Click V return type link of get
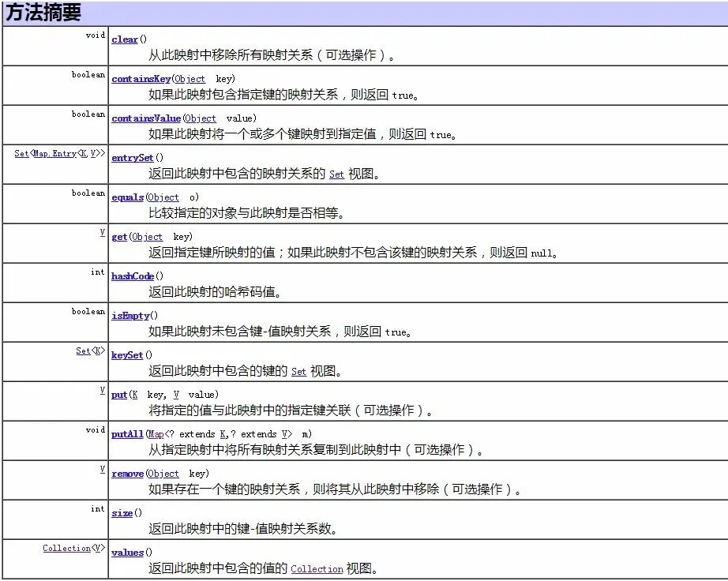The height and width of the screenshot is (581, 728). [103, 232]
